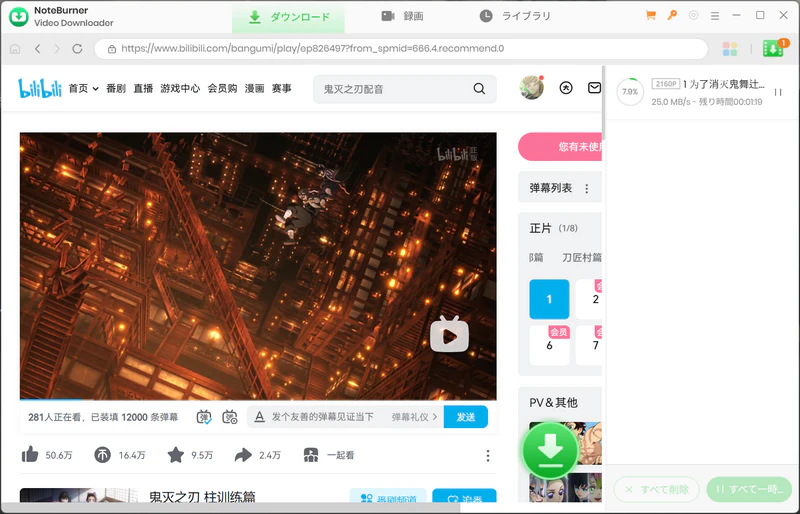Image resolution: width=800 pixels, height=514 pixels.
Task: Click the bilibili logo
Action: click(40, 88)
